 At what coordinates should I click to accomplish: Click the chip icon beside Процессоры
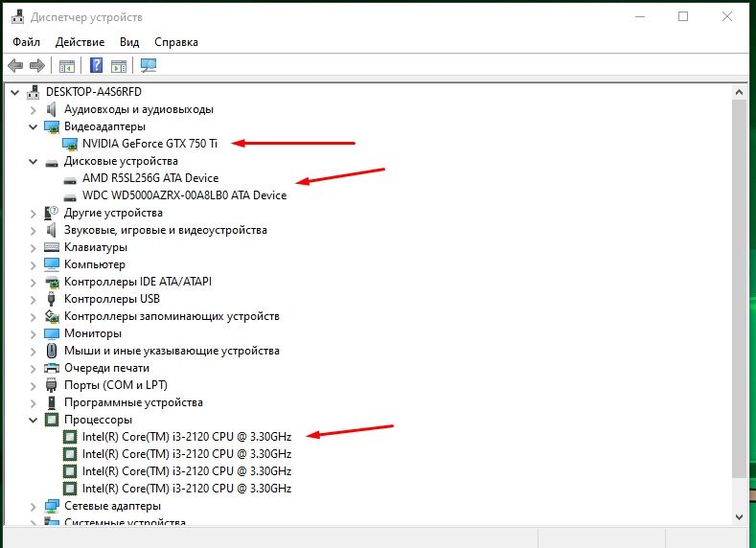(52, 420)
